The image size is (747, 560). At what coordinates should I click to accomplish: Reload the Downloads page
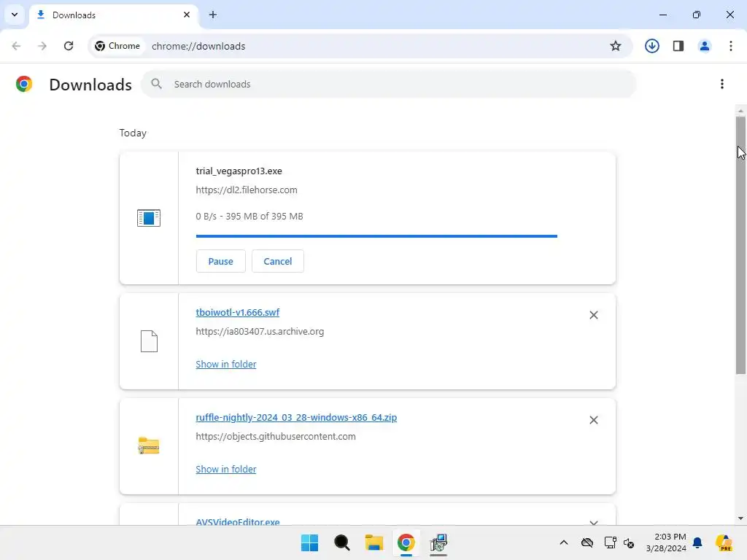coord(69,46)
